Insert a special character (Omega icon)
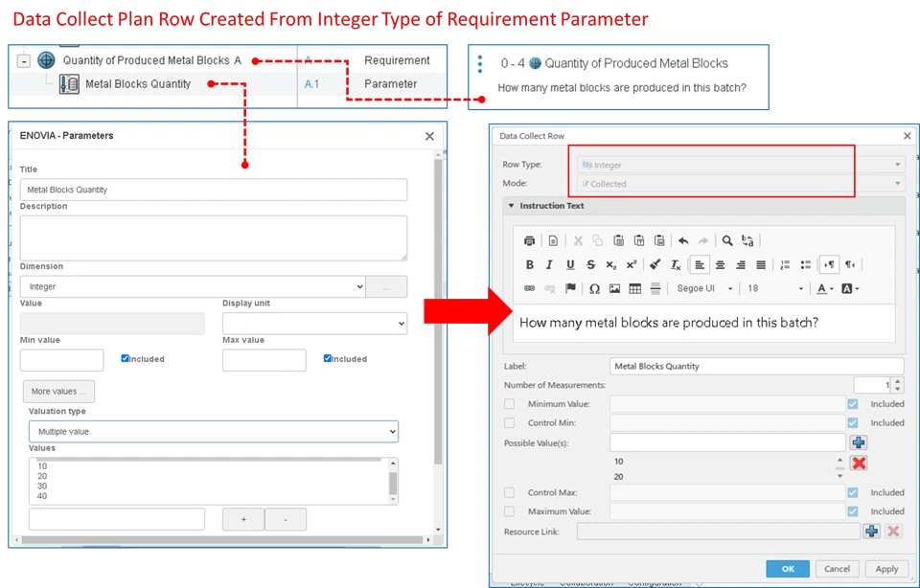 point(594,288)
